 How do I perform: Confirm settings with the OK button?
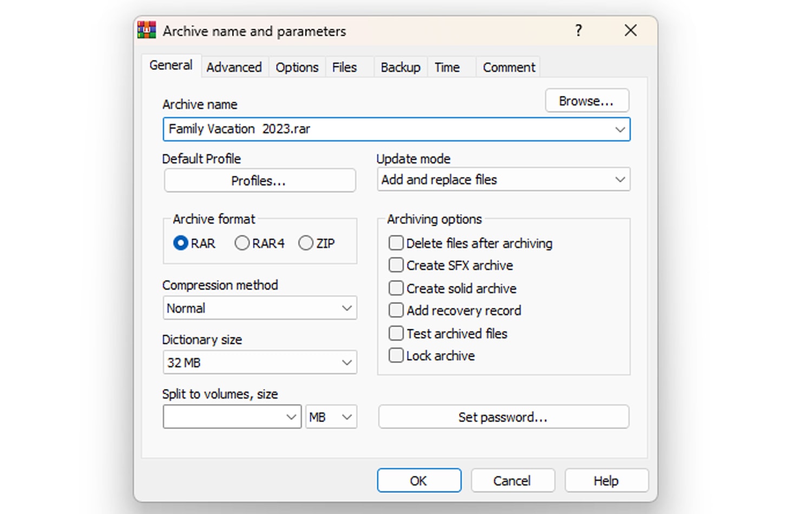418,480
